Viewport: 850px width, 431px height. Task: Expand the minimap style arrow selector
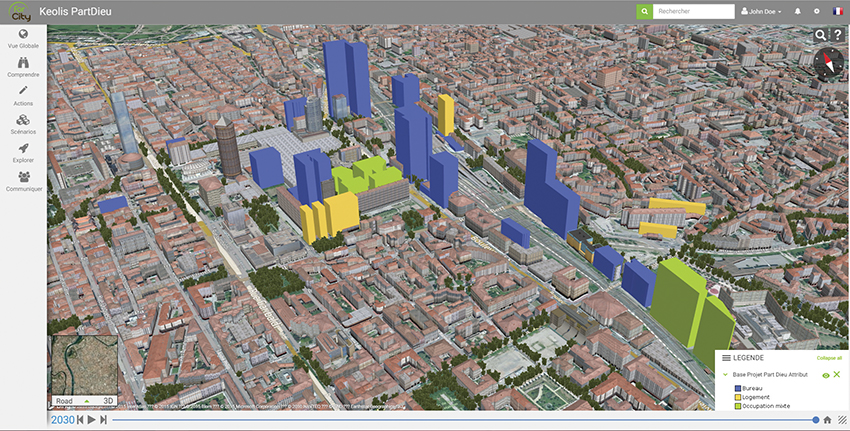click(87, 401)
